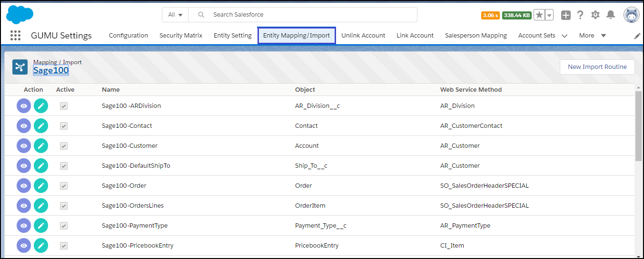Open the Help question mark icon
The height and width of the screenshot is (259, 644).
click(580, 15)
